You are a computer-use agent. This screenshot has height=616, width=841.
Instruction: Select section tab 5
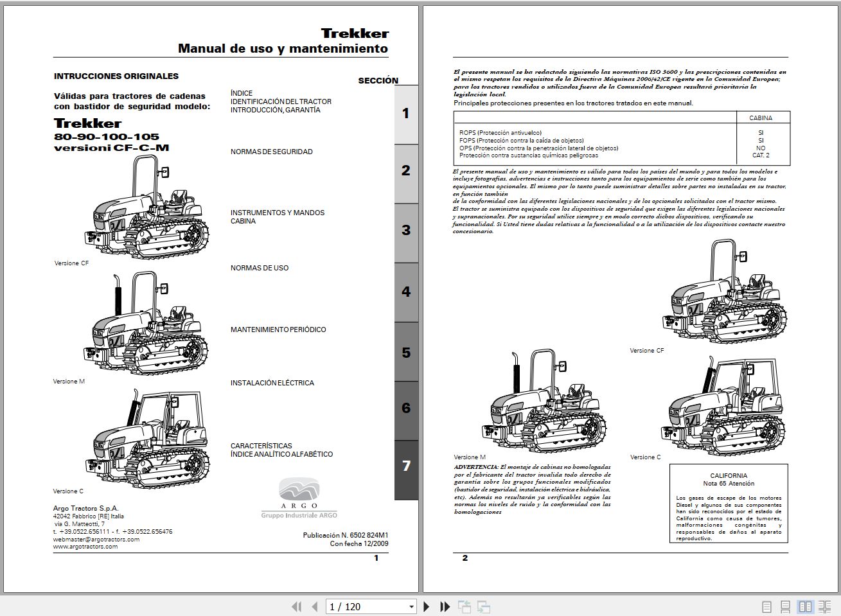pos(406,351)
